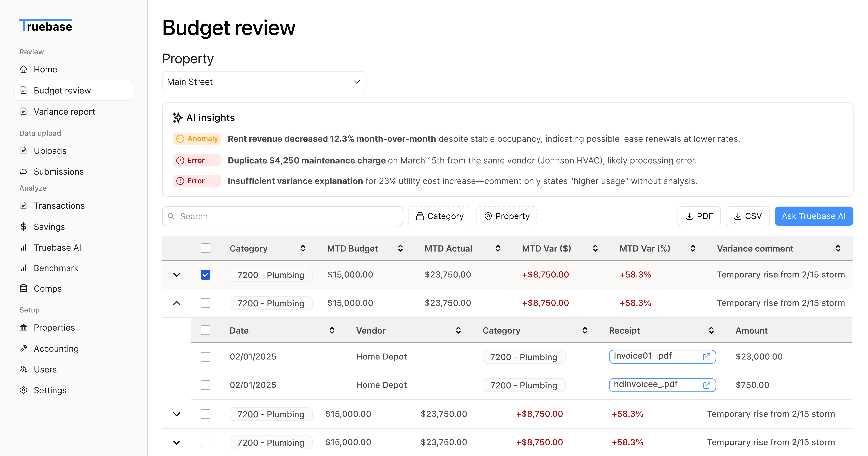Check the $750.00 Home Depot transaction

205,385
